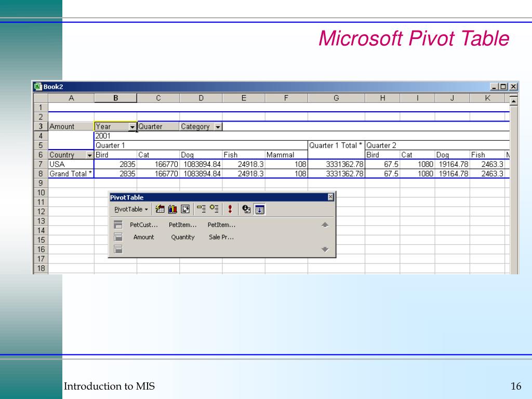Screen dimensions: 532x399
Task: Click the Amount cell in row 3
Action: [71, 127]
